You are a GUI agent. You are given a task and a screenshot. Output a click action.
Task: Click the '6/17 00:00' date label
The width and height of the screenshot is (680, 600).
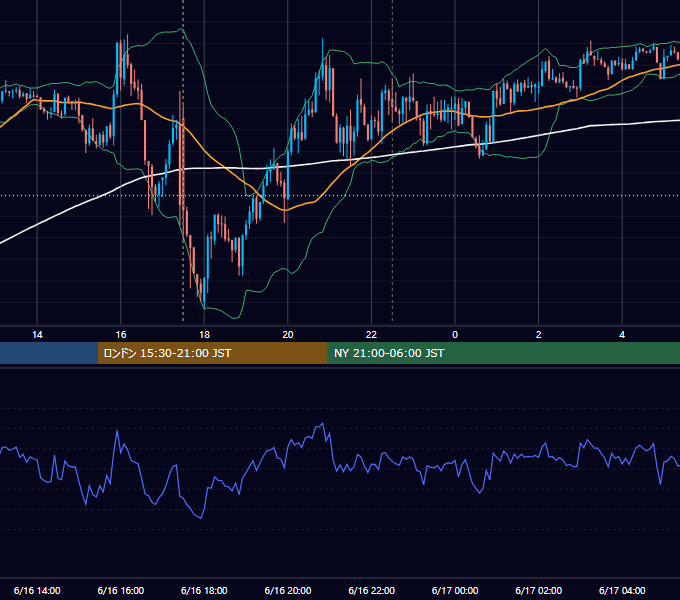[455, 590]
